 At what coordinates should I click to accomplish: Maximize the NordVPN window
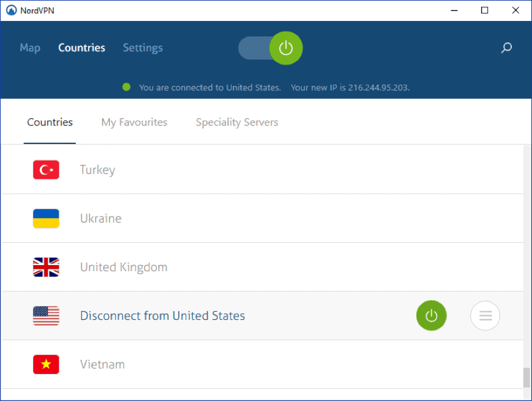[485, 10]
